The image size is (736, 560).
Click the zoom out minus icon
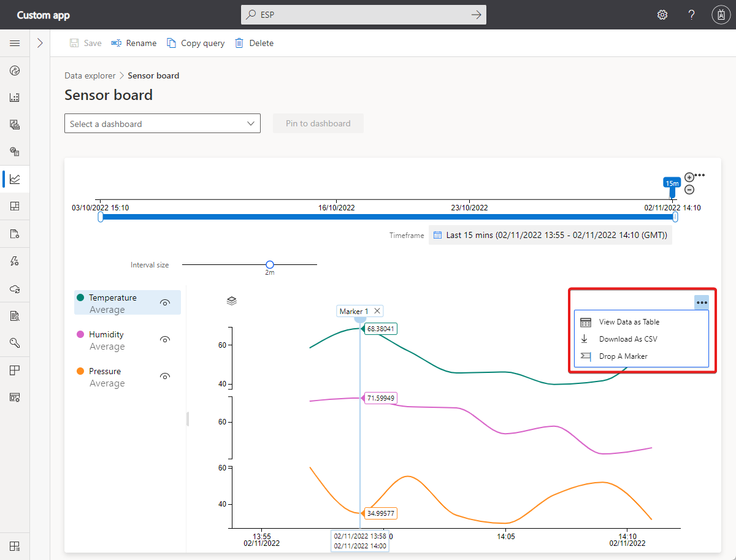coord(689,190)
